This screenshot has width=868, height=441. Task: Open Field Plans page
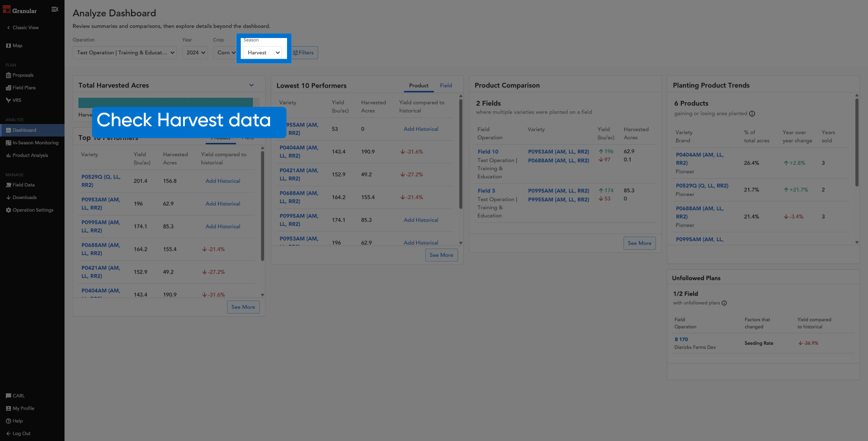[21, 88]
